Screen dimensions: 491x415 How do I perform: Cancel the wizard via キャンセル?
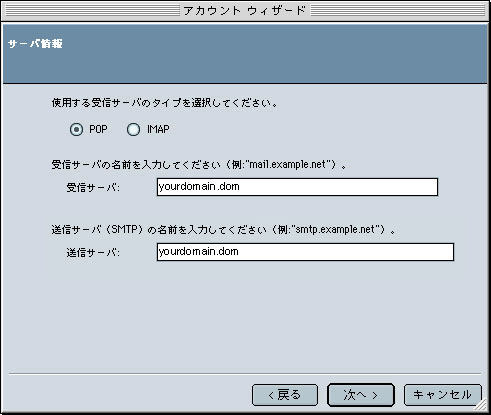coord(443,395)
